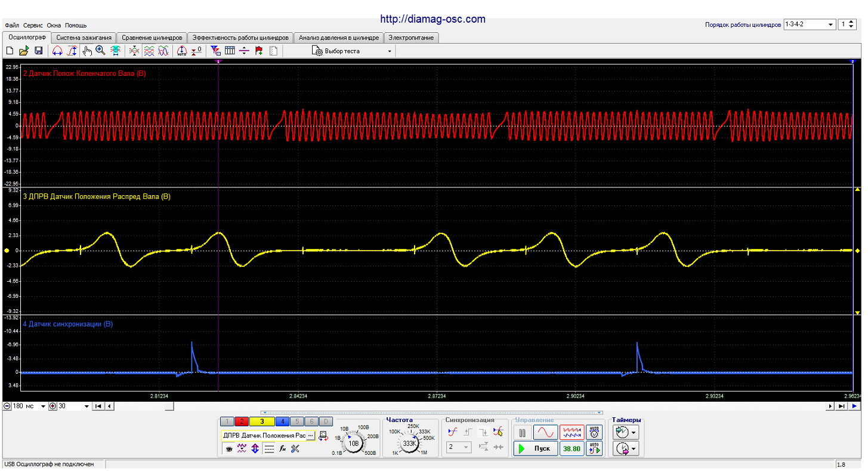The image size is (868, 471).
Task: Switch to the Сравнение цилиндров tab
Action: (152, 38)
